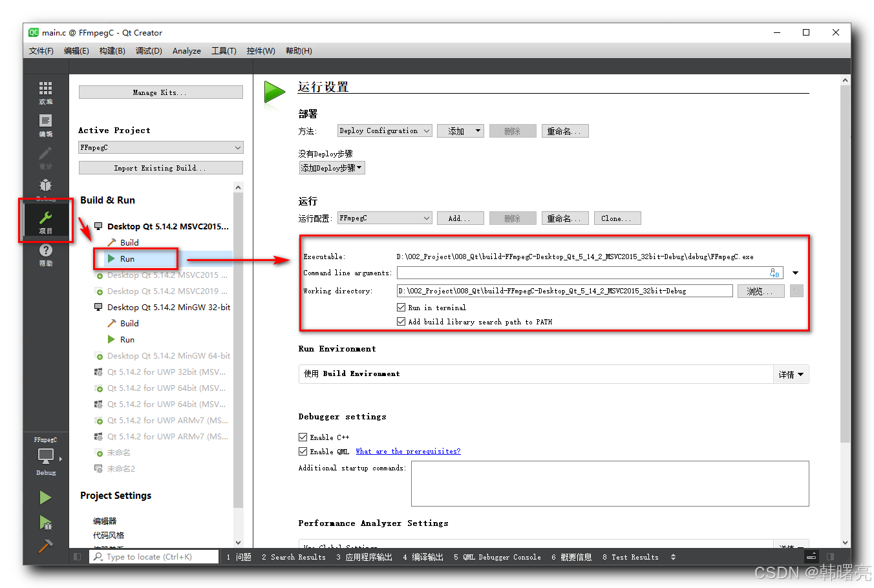The width and height of the screenshot is (874, 588).
Task: Open the Welcome mode in the sidebar
Action: click(x=46, y=92)
